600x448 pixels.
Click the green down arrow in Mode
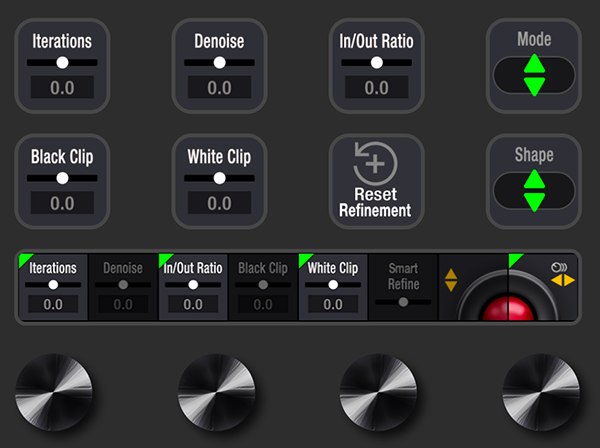(534, 86)
